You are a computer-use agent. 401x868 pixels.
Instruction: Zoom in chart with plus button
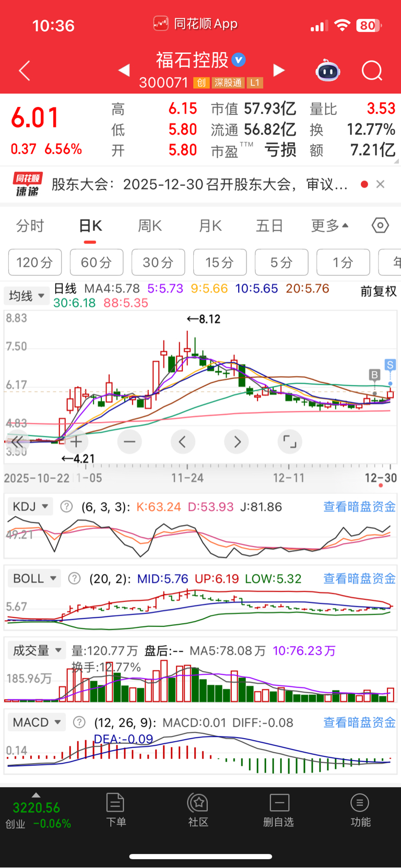pos(76,442)
